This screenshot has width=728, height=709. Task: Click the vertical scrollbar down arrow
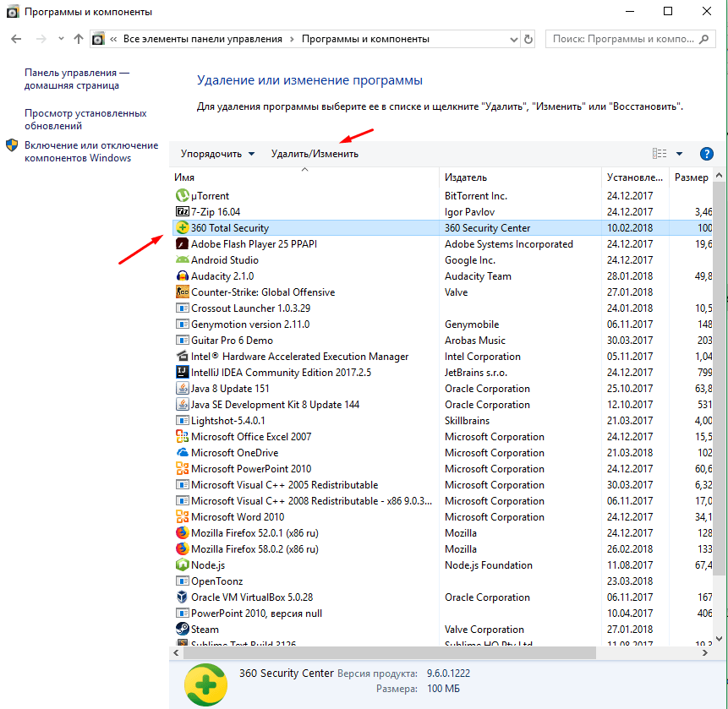tap(720, 639)
